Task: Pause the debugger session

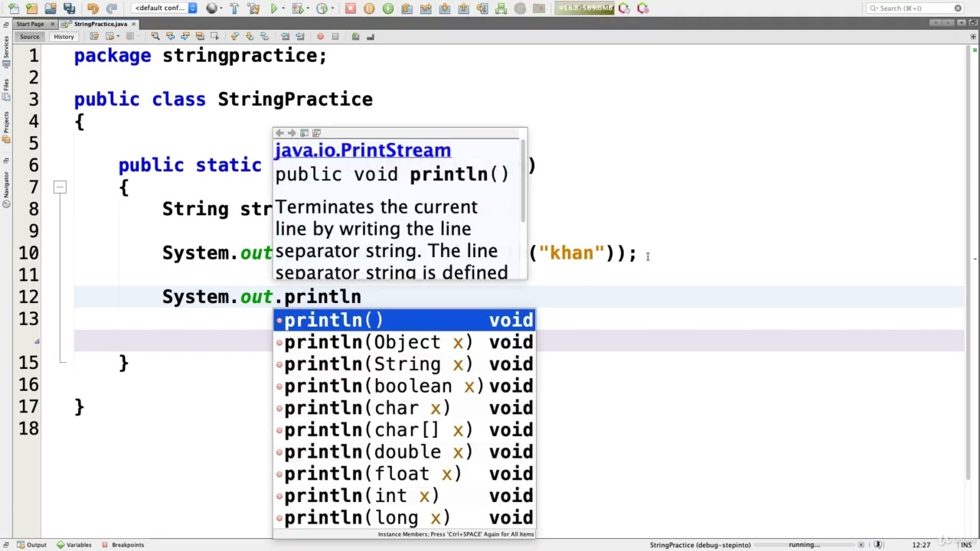Action: tap(369, 8)
